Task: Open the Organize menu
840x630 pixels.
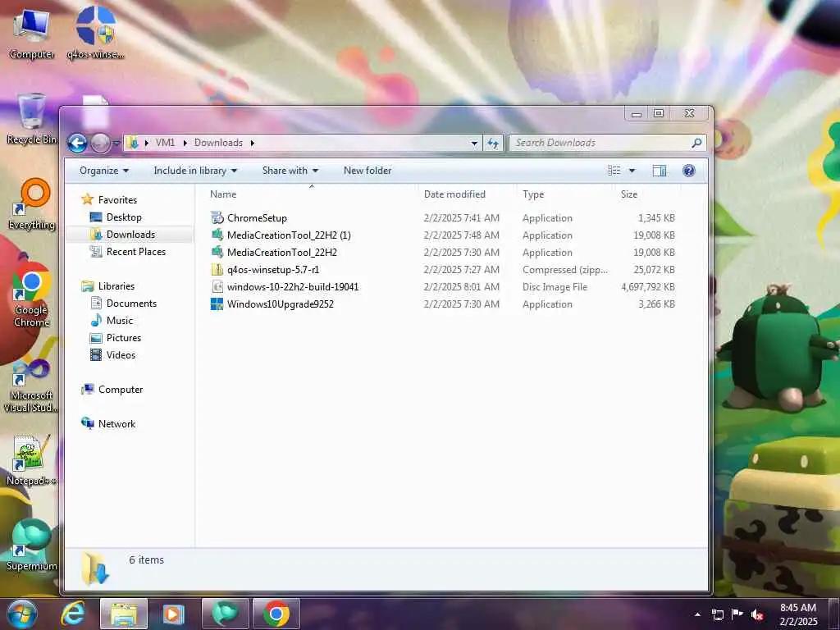Action: point(104,171)
